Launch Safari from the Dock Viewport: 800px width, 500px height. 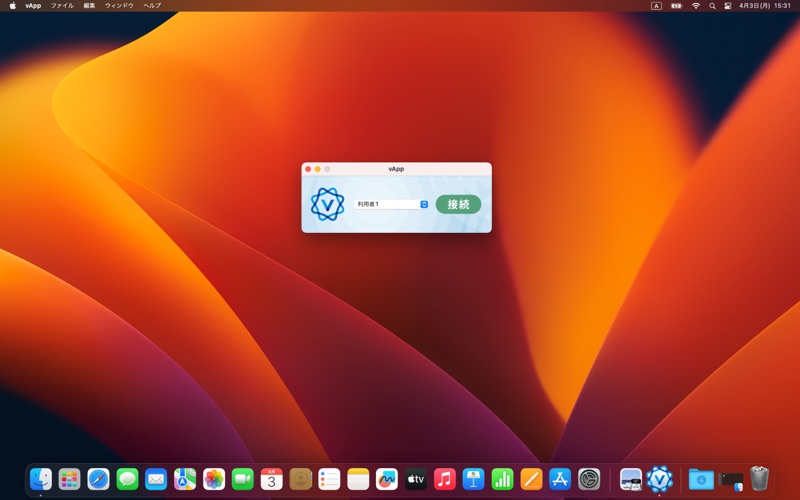click(98, 480)
